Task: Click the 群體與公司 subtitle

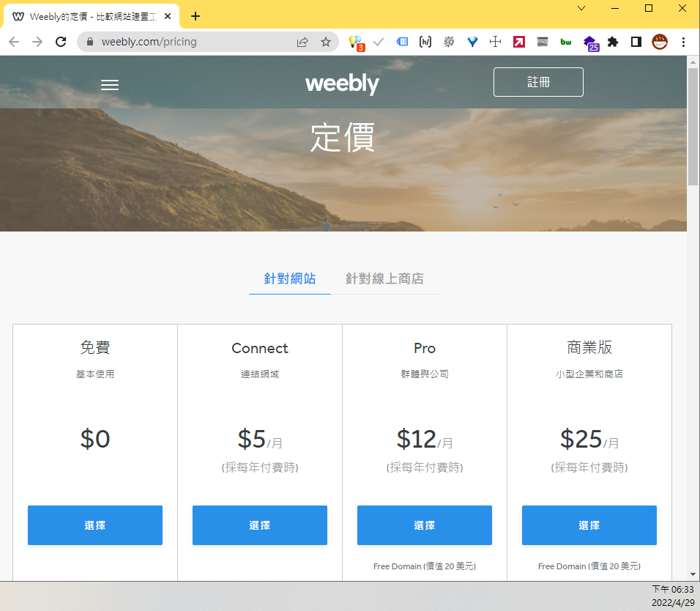Action: tap(425, 374)
